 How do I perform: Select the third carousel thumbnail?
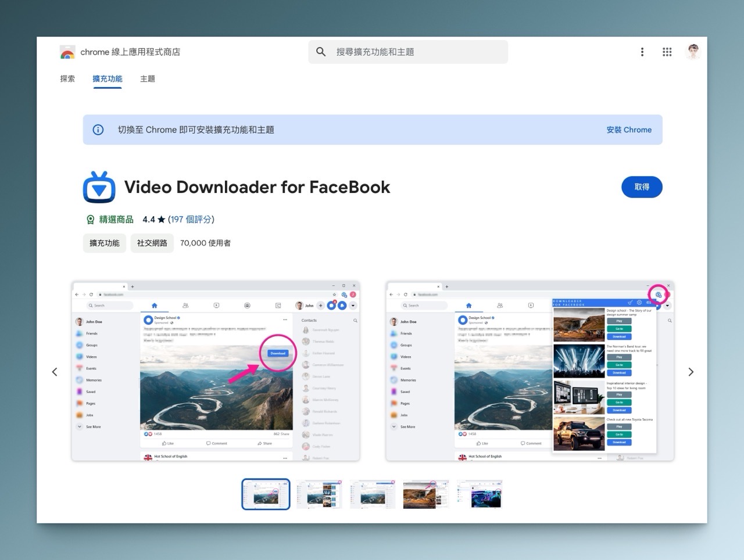point(373,494)
